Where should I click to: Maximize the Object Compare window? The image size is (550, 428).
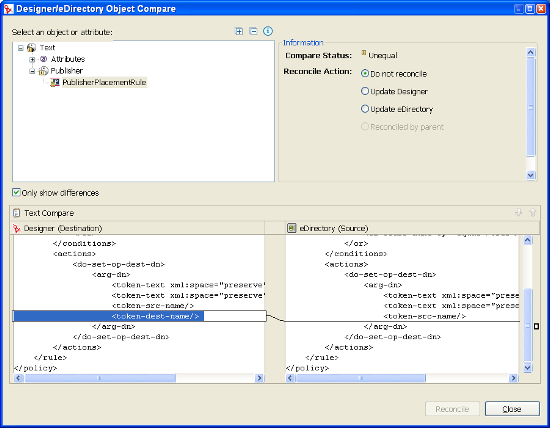point(530,9)
